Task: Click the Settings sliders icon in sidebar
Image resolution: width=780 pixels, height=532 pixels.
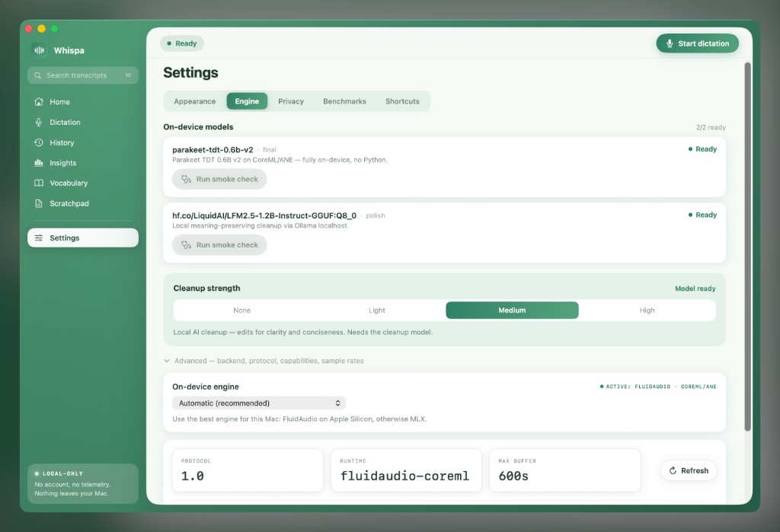Action: (39, 237)
